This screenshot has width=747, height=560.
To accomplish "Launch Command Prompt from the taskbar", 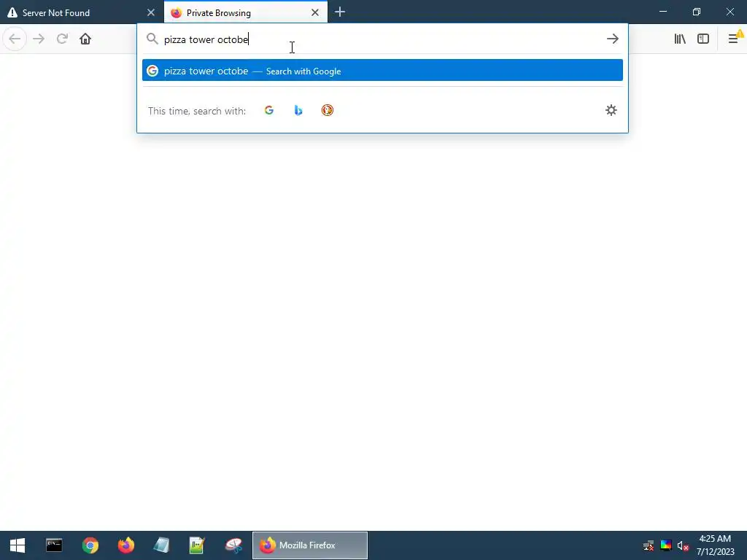I will (54, 545).
